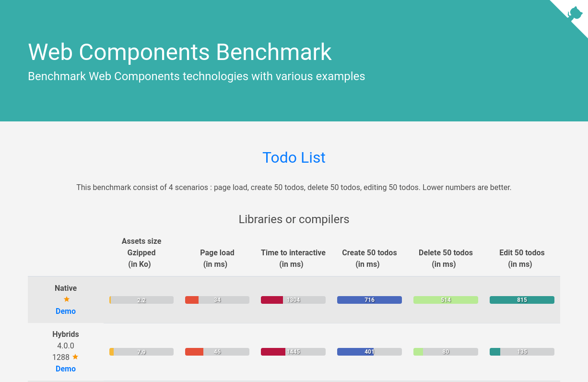Open the GitHub corner octocat icon
This screenshot has height=382, width=588.
pos(574,13)
